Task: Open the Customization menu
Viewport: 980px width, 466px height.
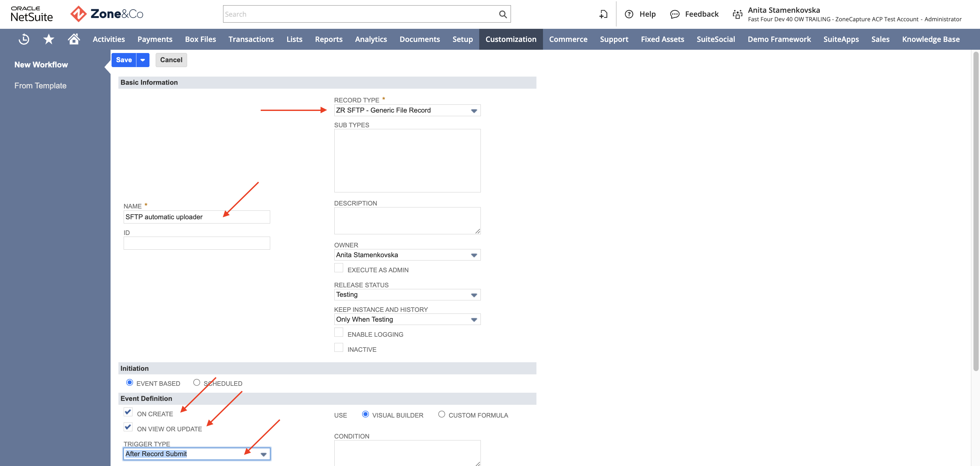Action: pos(511,39)
